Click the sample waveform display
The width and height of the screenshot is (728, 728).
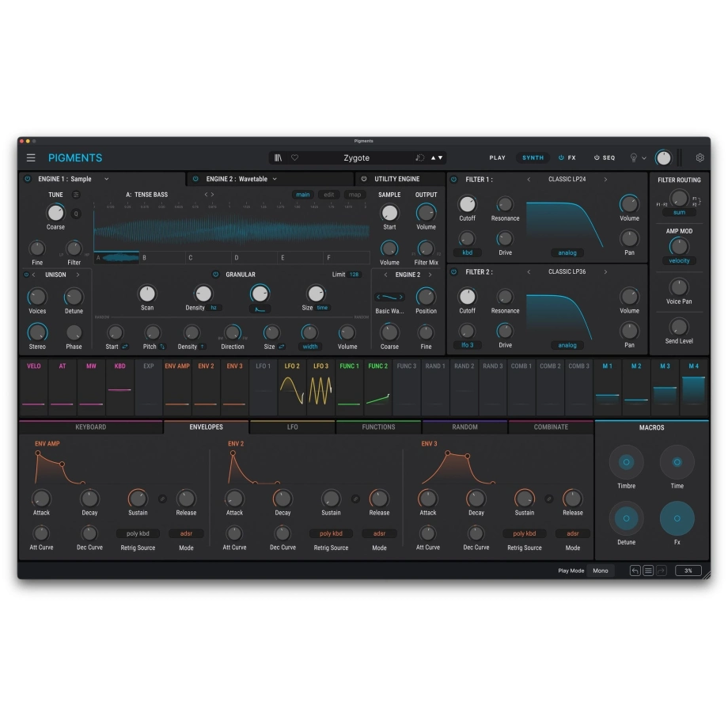point(232,229)
